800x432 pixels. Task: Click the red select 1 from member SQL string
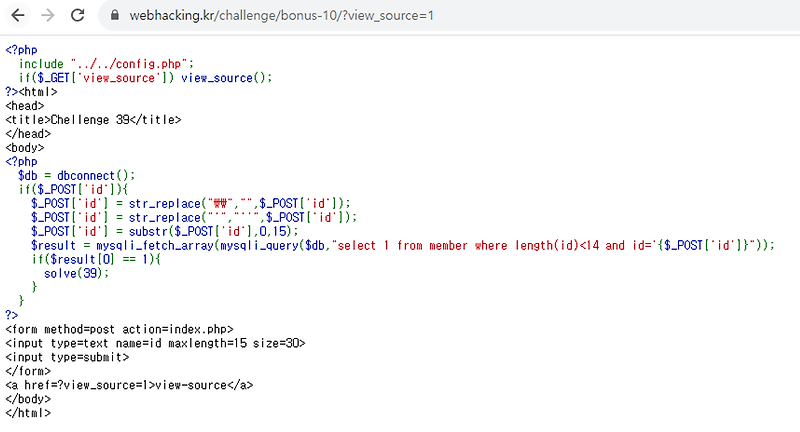click(553, 246)
